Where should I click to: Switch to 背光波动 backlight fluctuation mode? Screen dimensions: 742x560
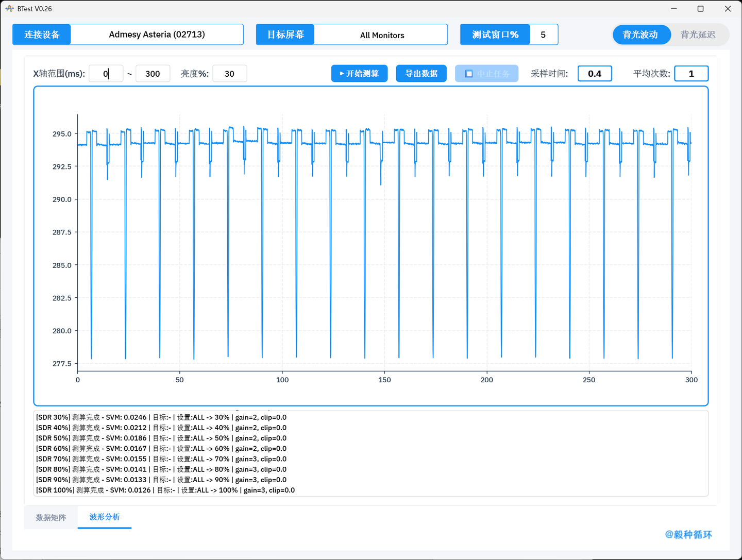click(642, 35)
